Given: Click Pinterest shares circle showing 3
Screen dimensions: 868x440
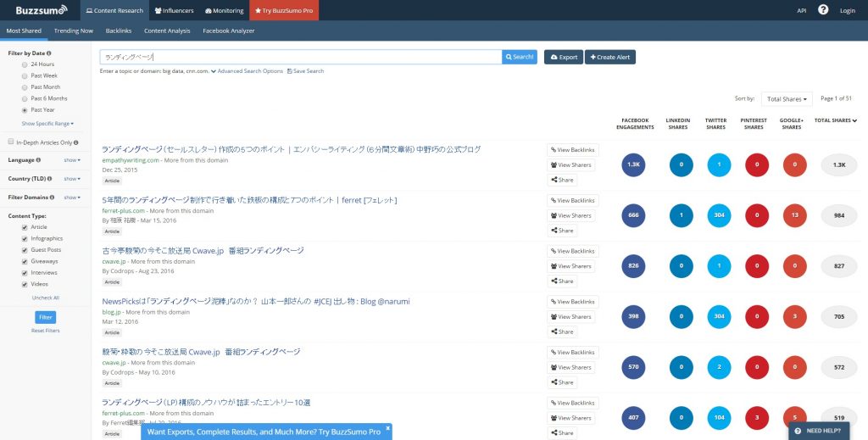Looking at the screenshot, I should pyautogui.click(x=757, y=418).
